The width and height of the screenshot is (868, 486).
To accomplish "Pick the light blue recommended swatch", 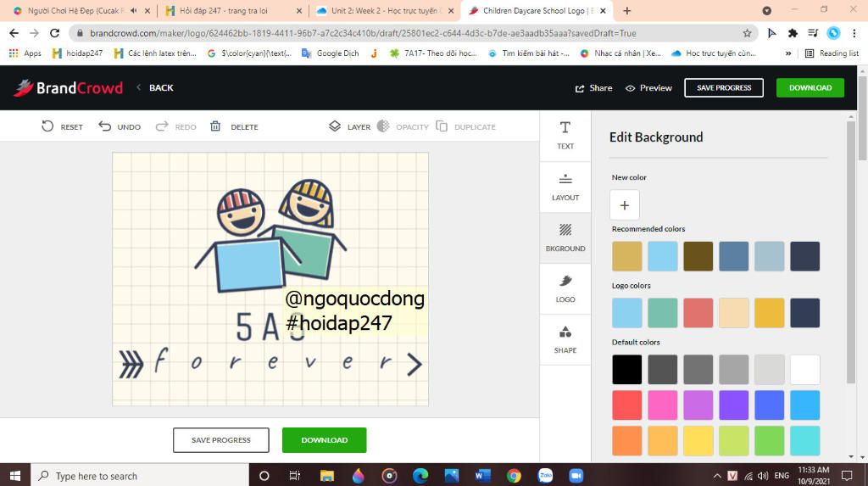I will (x=663, y=256).
